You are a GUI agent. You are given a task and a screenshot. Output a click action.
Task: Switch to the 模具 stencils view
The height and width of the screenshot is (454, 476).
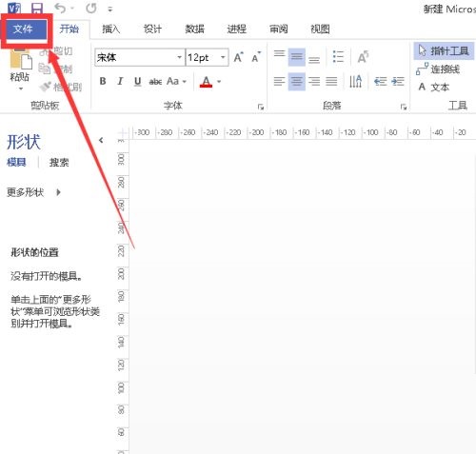(x=16, y=163)
